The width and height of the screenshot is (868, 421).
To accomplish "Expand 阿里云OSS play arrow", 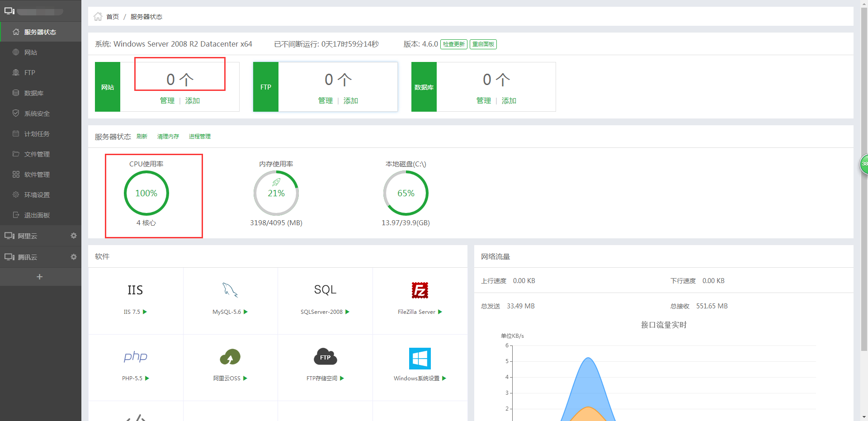I will pyautogui.click(x=245, y=378).
